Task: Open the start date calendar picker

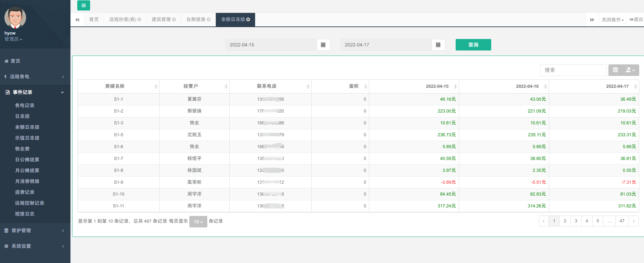Action: point(323,45)
